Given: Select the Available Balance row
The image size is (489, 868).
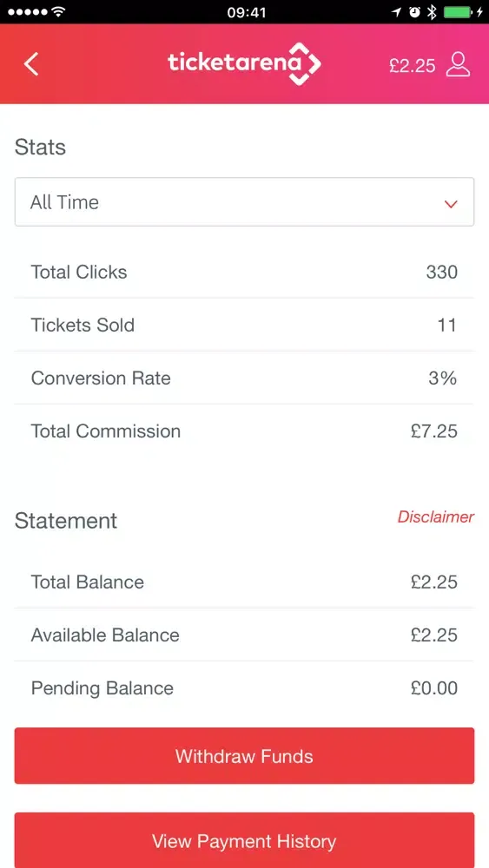Looking at the screenshot, I should [244, 635].
